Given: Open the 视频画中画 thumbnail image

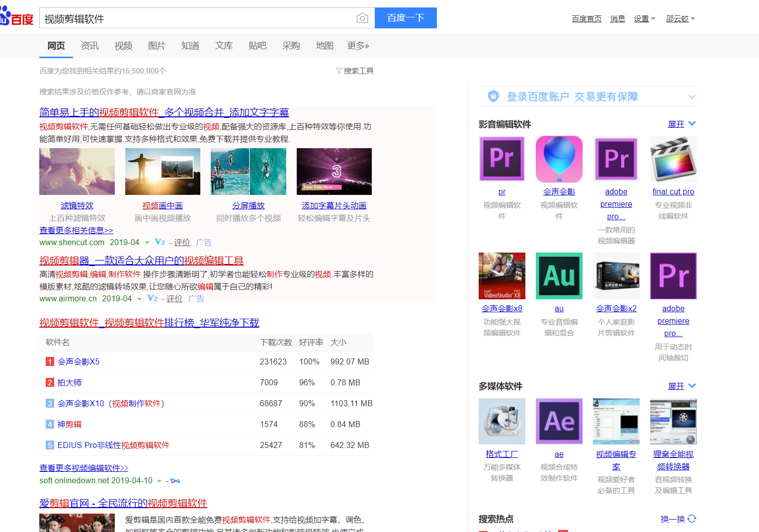Looking at the screenshot, I should [163, 172].
